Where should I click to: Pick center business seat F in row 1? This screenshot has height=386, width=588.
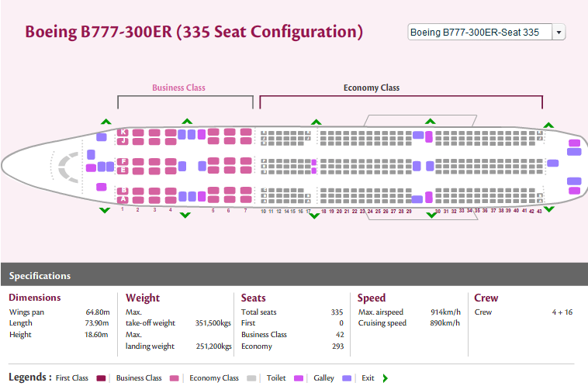123,161
